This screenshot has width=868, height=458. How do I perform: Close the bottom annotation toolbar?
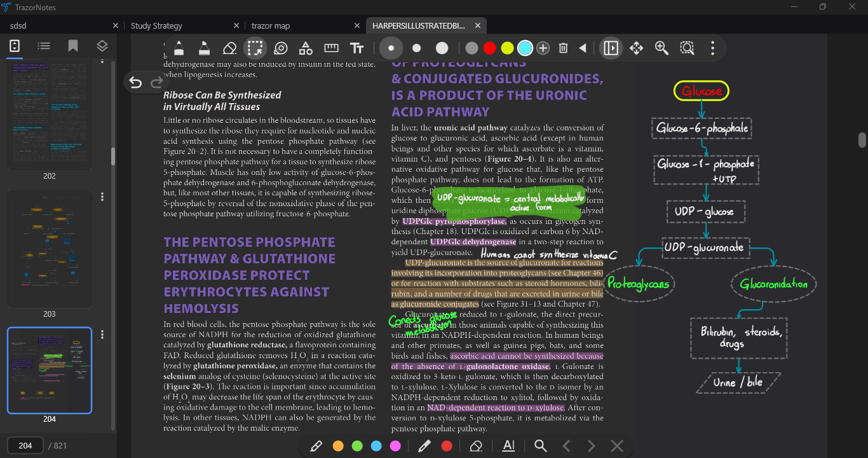click(x=617, y=446)
